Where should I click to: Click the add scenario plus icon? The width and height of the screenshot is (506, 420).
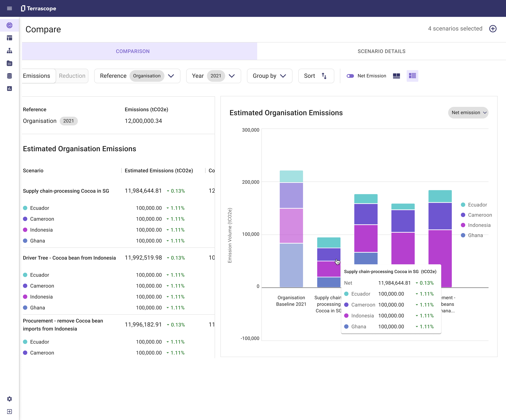[x=493, y=29]
